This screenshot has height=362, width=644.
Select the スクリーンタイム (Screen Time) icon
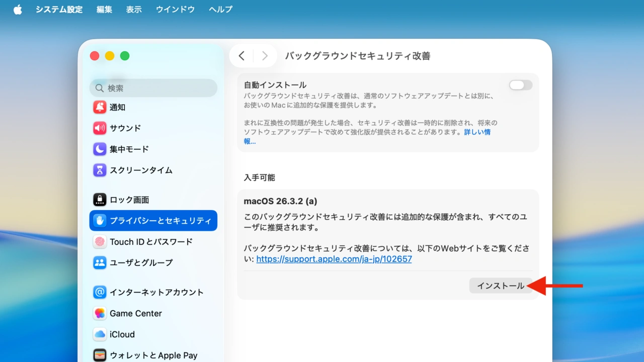(100, 170)
